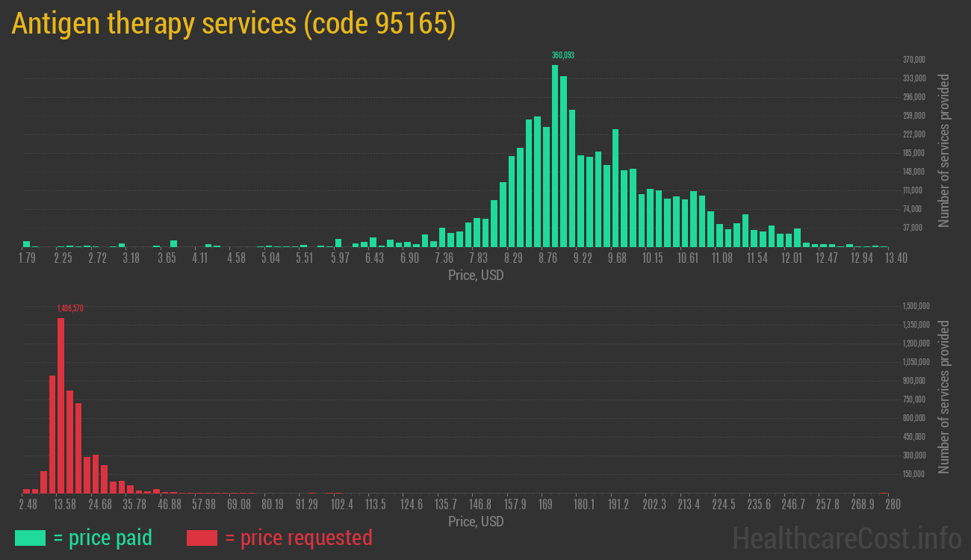
Task: Click the 13.58 tick on the bottom x-axis
Action: pyautogui.click(x=65, y=505)
